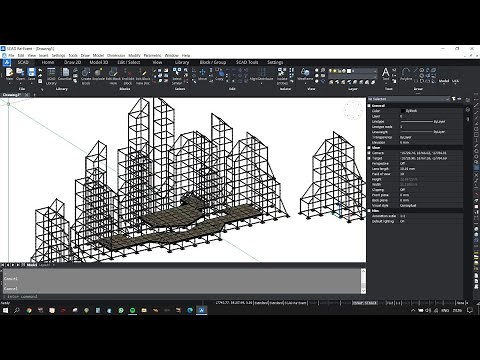
Task: Click the Color ByBlock swatch
Action: (x=403, y=111)
